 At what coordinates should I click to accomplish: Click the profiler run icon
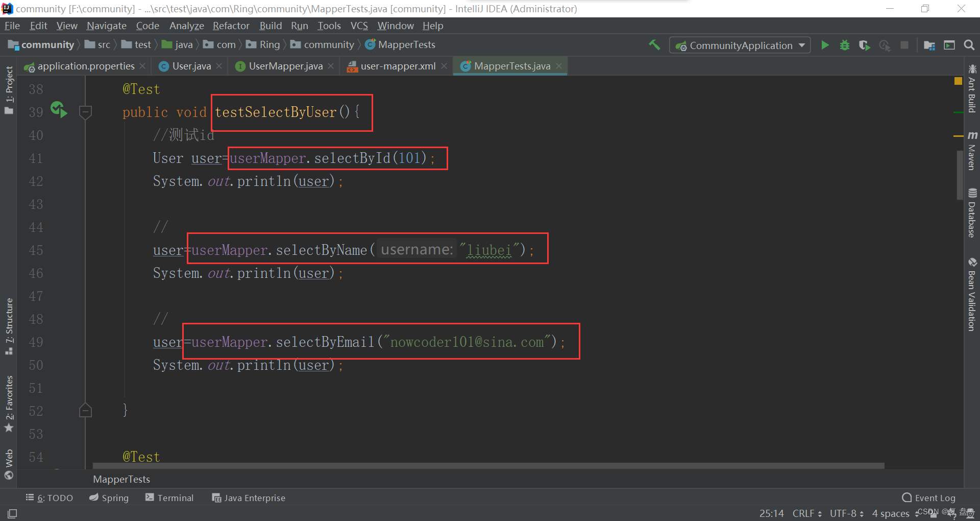click(885, 45)
